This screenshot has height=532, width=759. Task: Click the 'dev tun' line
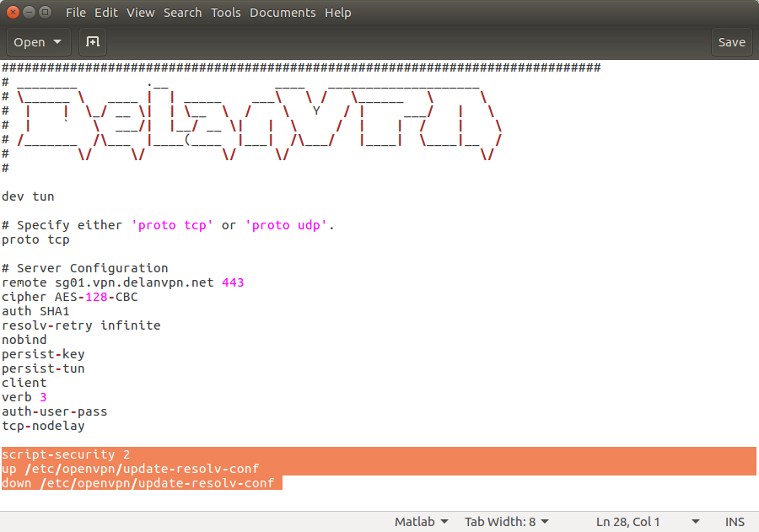[28, 196]
